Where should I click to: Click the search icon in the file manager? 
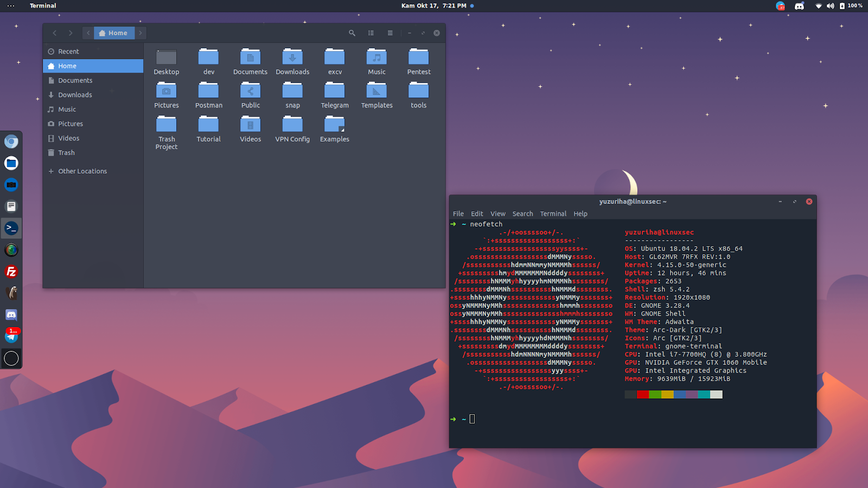point(352,33)
